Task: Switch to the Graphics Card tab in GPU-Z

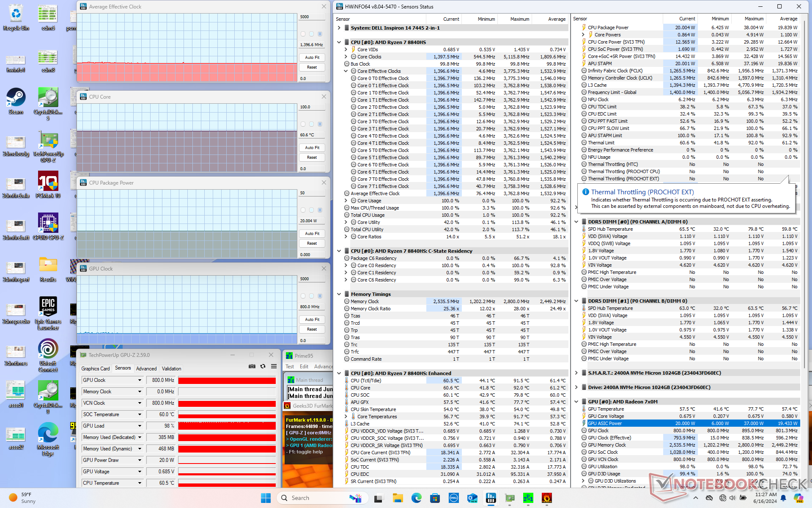Action: (95, 369)
